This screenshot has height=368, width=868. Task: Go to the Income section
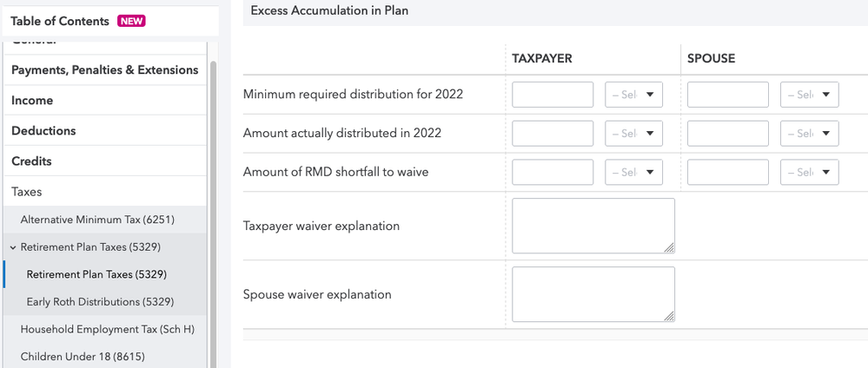[x=32, y=101]
